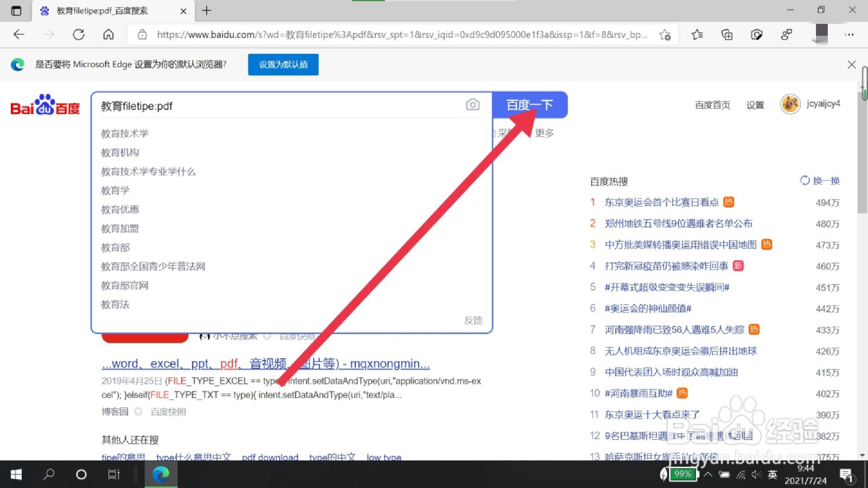
Task: Open the Favorites list icon in the toolbar
Action: [697, 34]
